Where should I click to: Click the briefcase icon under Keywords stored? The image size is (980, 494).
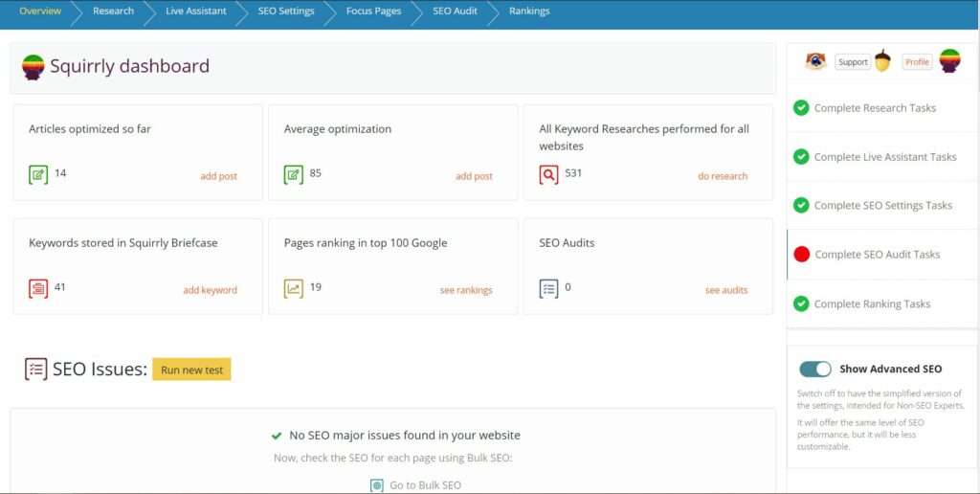pyautogui.click(x=38, y=288)
